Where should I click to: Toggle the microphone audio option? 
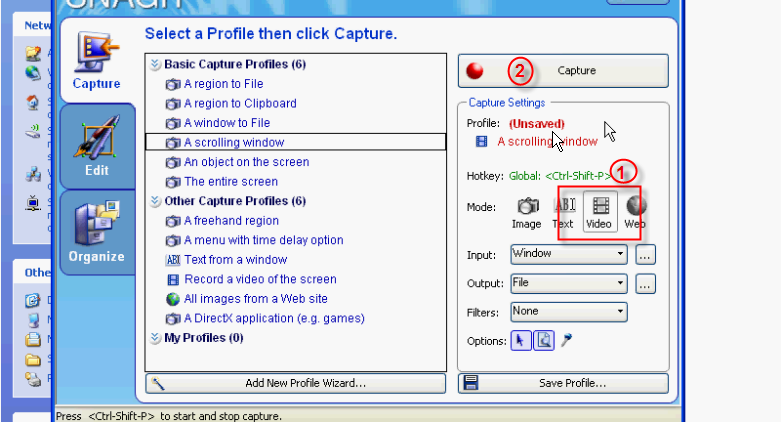tap(566, 340)
